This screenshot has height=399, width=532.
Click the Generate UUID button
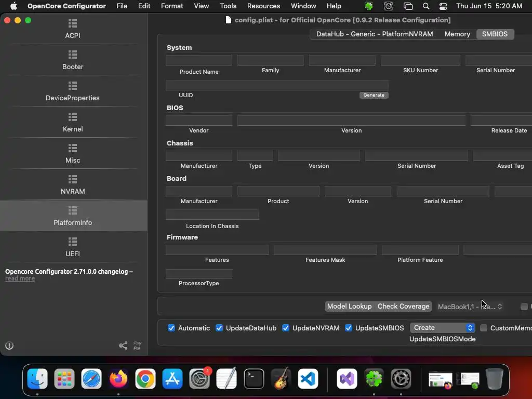coord(374,95)
